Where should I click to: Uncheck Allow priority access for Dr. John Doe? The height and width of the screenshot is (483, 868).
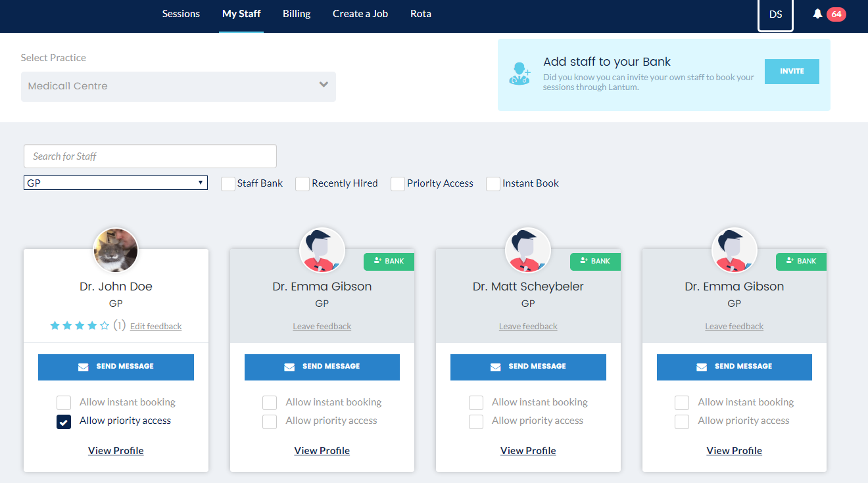[x=64, y=422]
